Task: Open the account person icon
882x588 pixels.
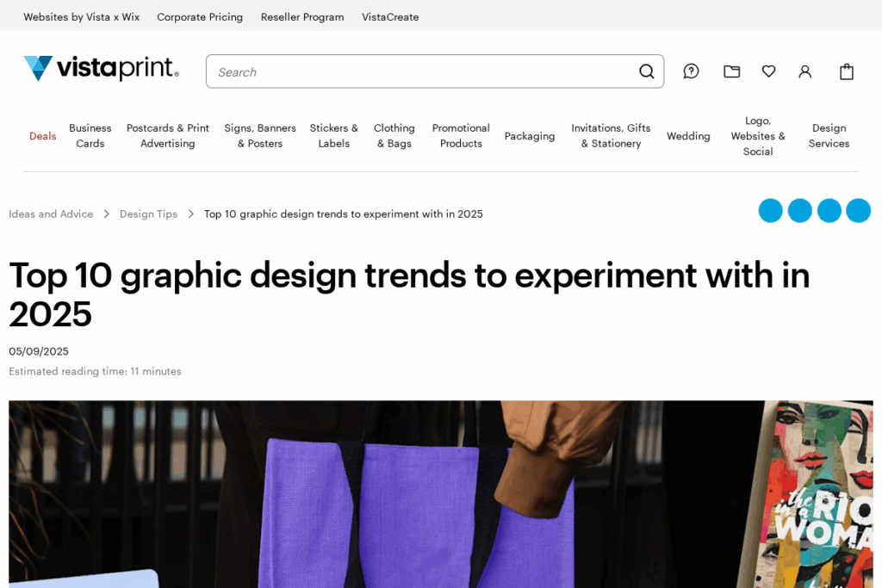Action: (804, 71)
